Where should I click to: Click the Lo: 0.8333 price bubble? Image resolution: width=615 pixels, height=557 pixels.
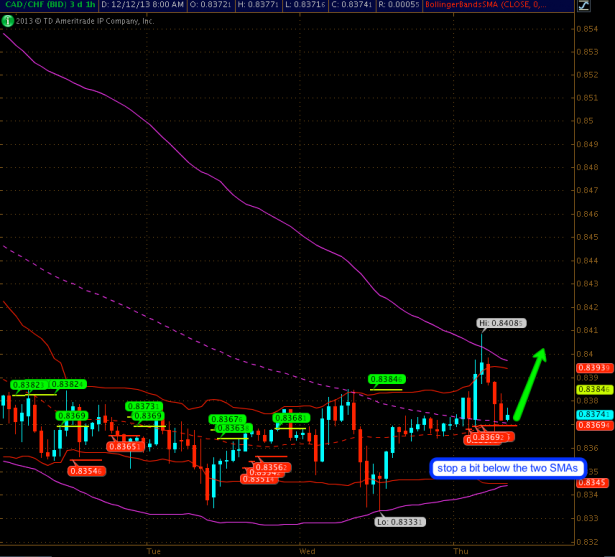click(396, 521)
